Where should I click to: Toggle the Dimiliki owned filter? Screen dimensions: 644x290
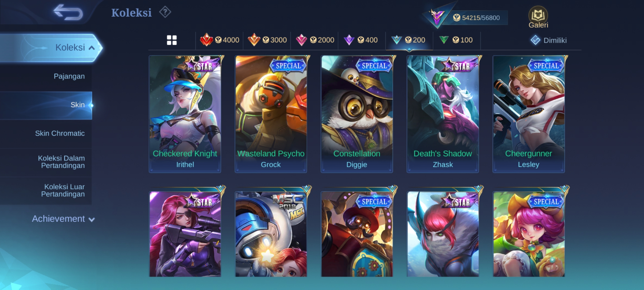pyautogui.click(x=549, y=40)
